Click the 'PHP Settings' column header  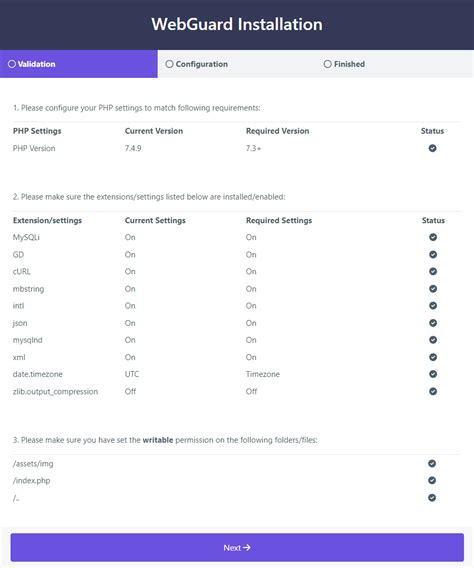[x=37, y=131]
